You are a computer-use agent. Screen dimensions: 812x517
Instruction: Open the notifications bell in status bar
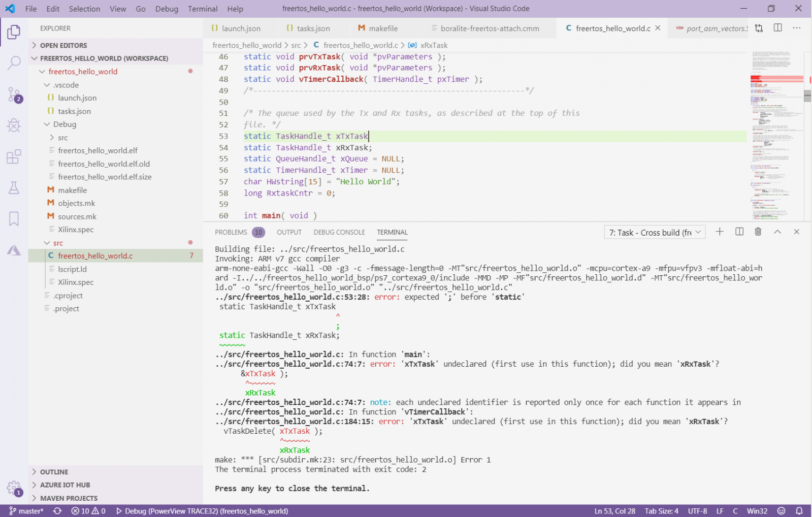(x=799, y=511)
